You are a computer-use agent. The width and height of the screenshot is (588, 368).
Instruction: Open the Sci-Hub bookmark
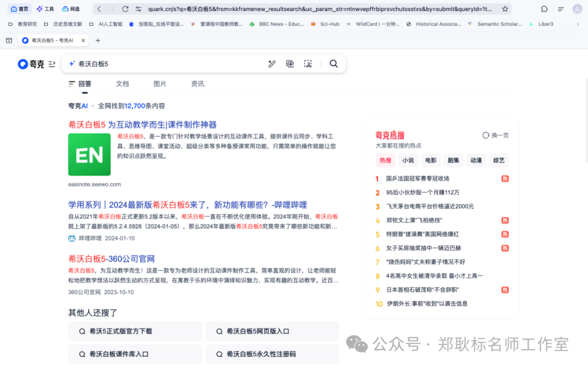[x=325, y=24]
